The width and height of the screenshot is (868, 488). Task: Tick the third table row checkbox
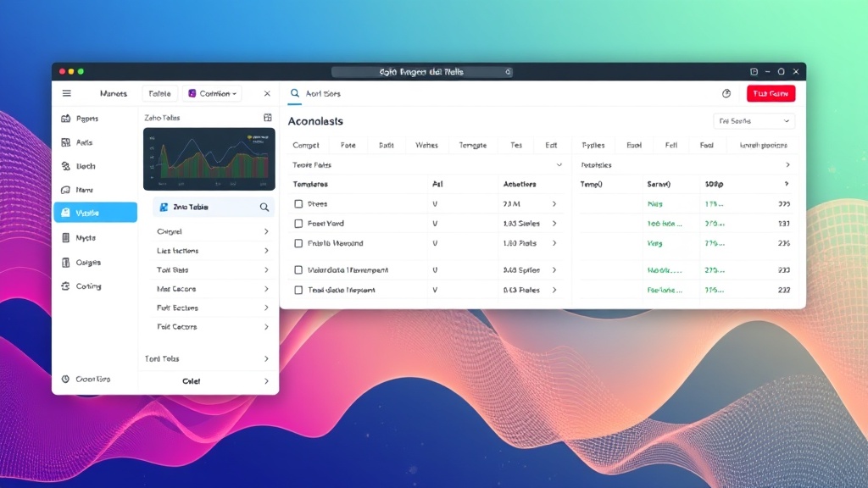coord(298,243)
